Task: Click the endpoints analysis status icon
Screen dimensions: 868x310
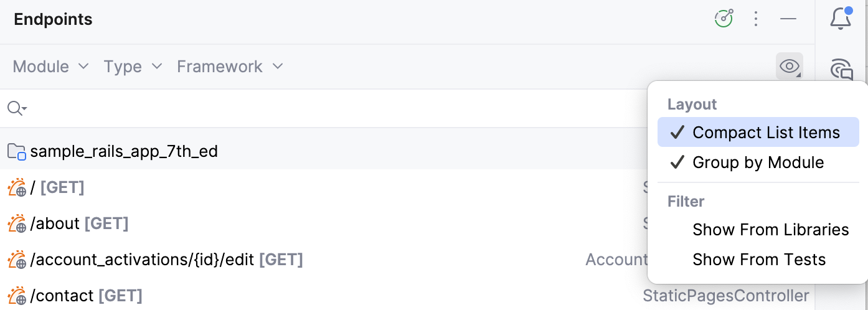Action: (724, 19)
